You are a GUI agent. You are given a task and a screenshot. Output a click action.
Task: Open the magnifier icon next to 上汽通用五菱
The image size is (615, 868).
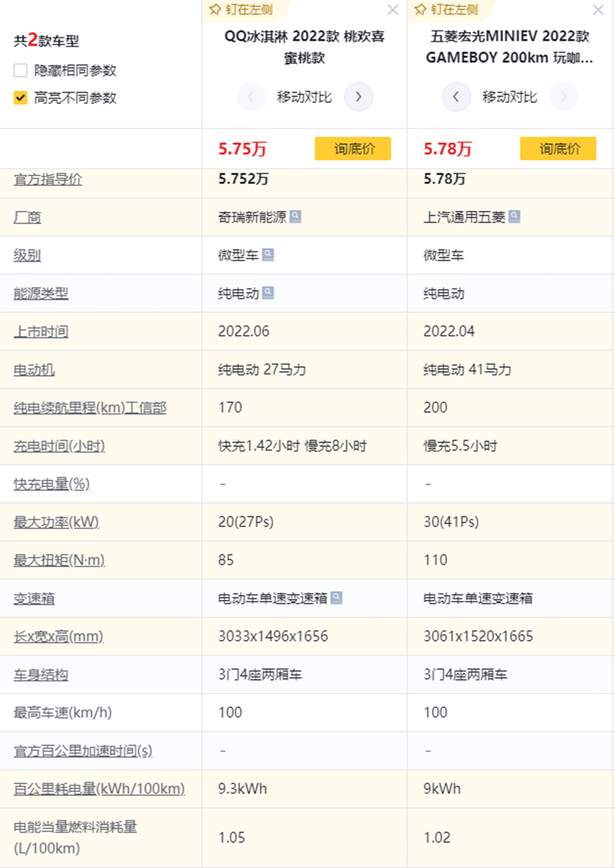[514, 216]
